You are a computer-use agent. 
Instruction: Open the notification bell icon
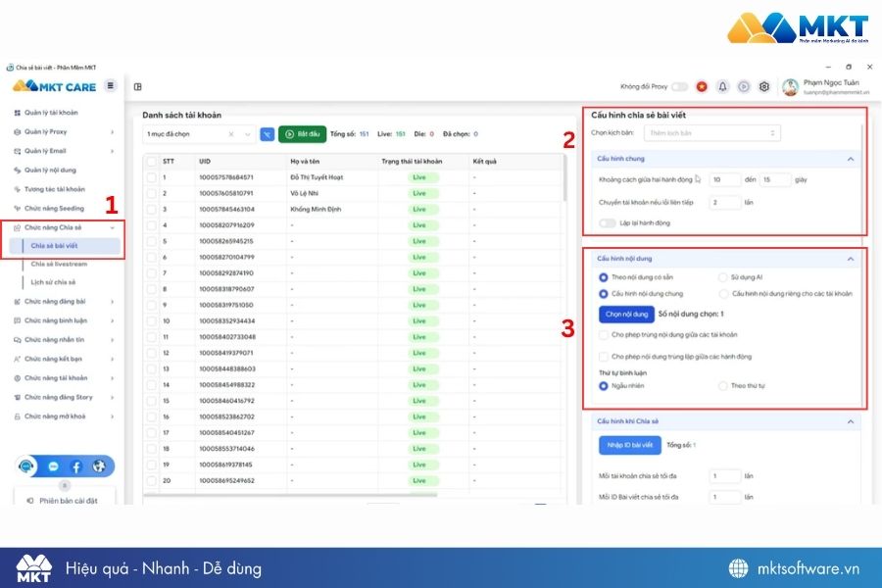click(x=723, y=86)
